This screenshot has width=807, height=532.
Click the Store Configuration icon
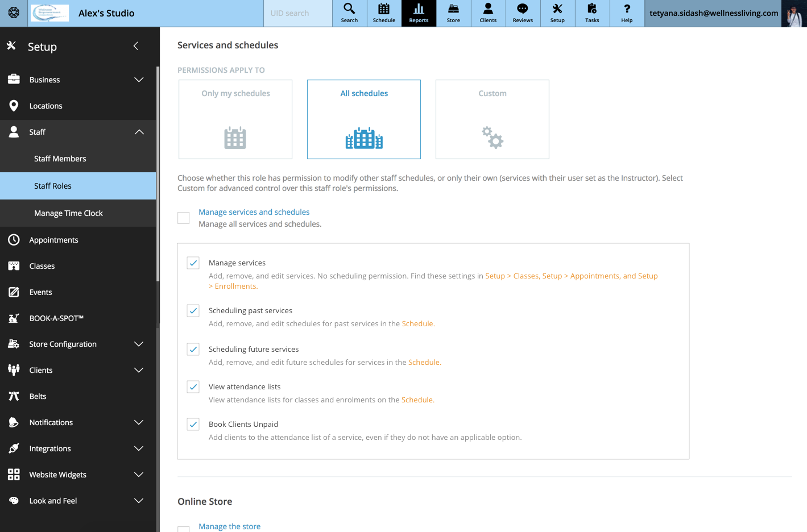pos(14,344)
